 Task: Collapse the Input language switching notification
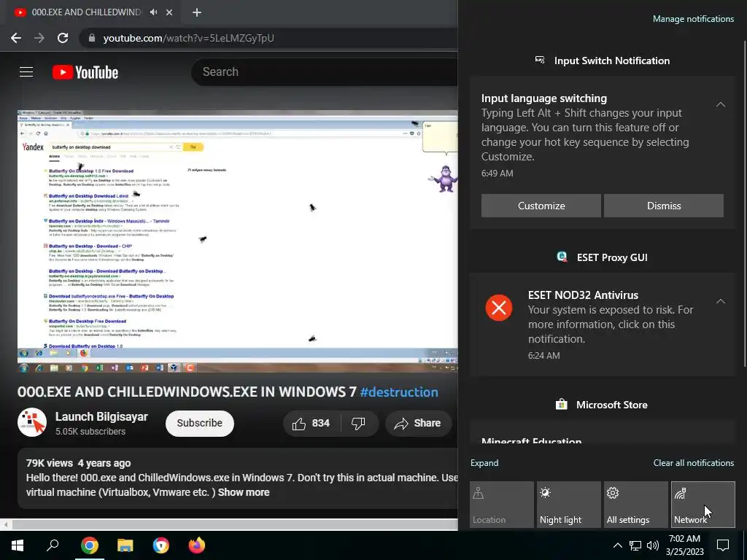[x=721, y=104]
